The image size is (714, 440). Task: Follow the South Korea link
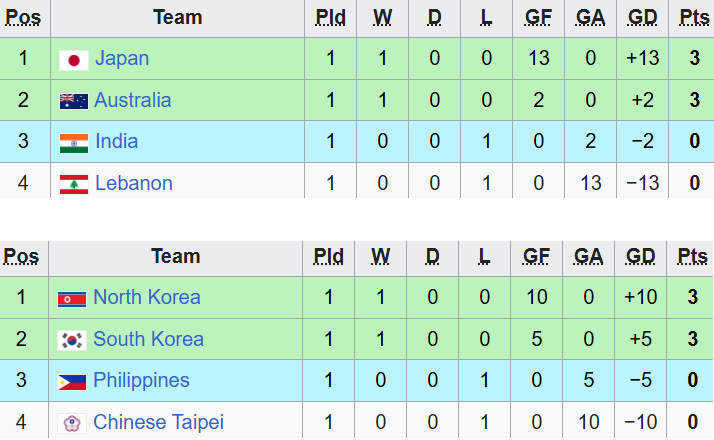pos(148,339)
